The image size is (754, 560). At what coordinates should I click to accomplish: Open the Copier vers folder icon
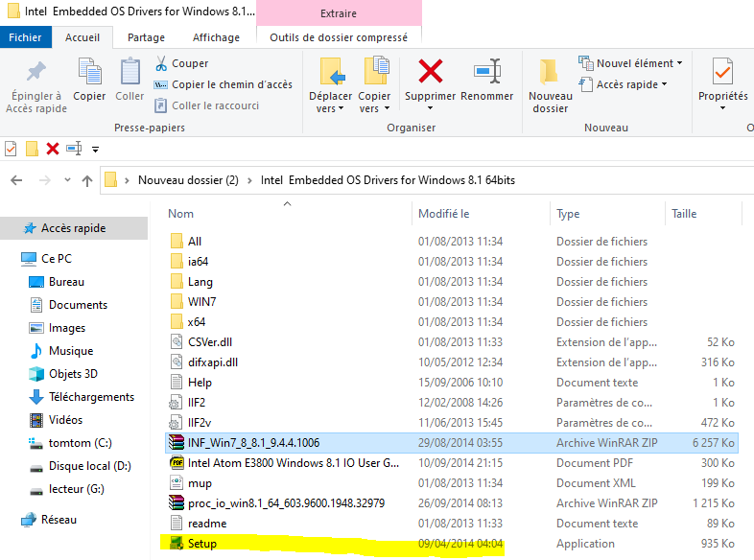tap(375, 72)
